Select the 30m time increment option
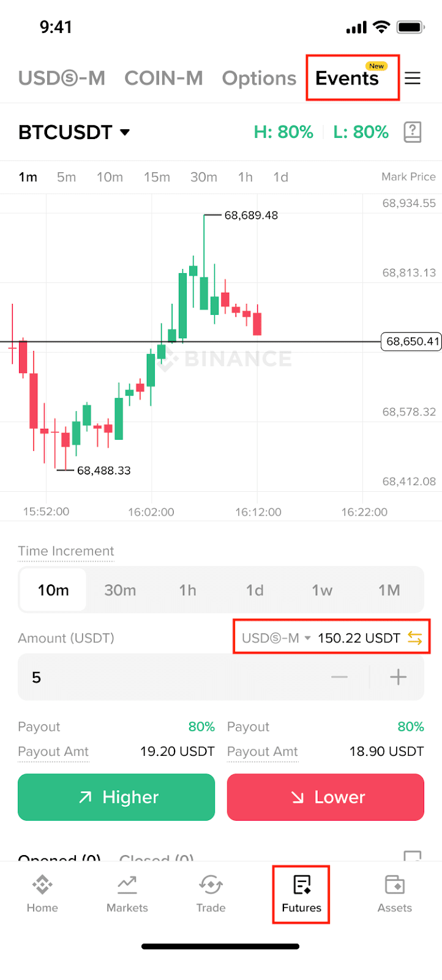The image size is (442, 980). 120,590
